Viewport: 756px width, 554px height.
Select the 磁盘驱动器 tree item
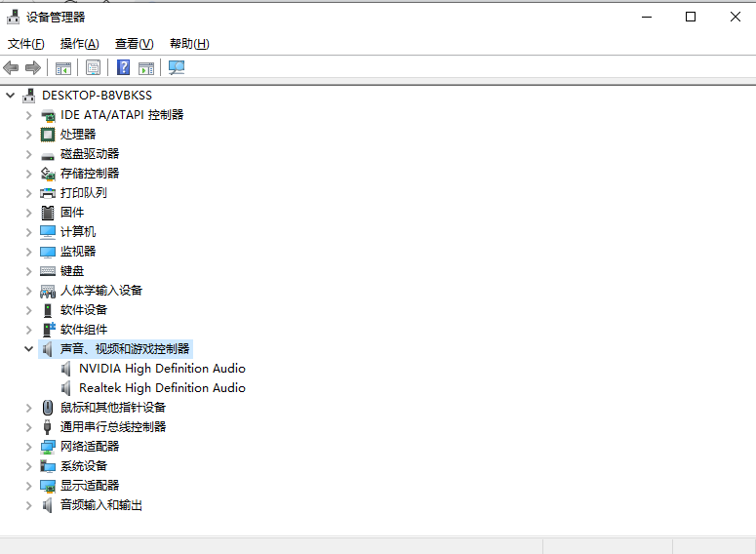tap(89, 154)
